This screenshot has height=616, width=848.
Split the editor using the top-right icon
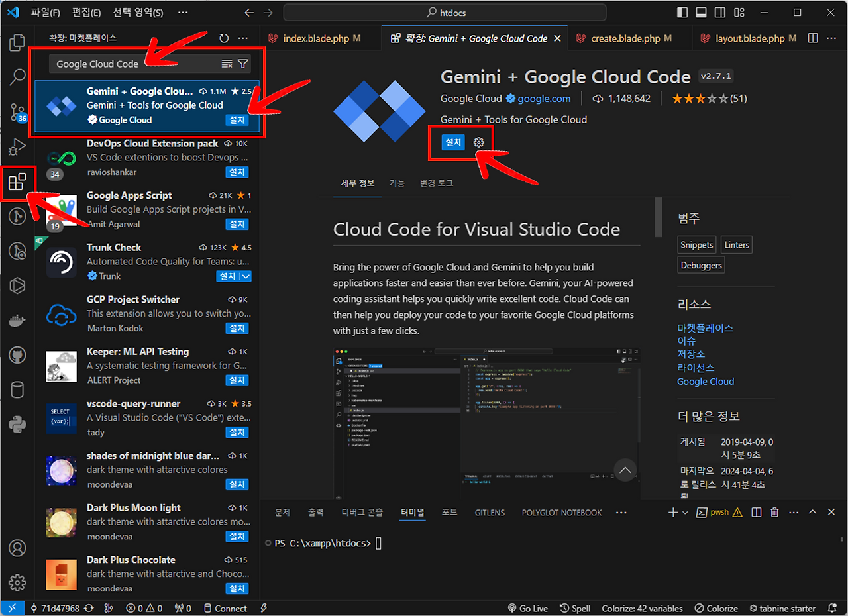pos(813,38)
